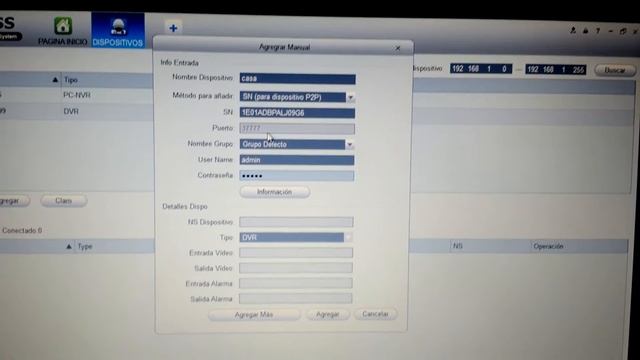Click the Contraseña password field
This screenshot has height=360, width=640.
[297, 176]
